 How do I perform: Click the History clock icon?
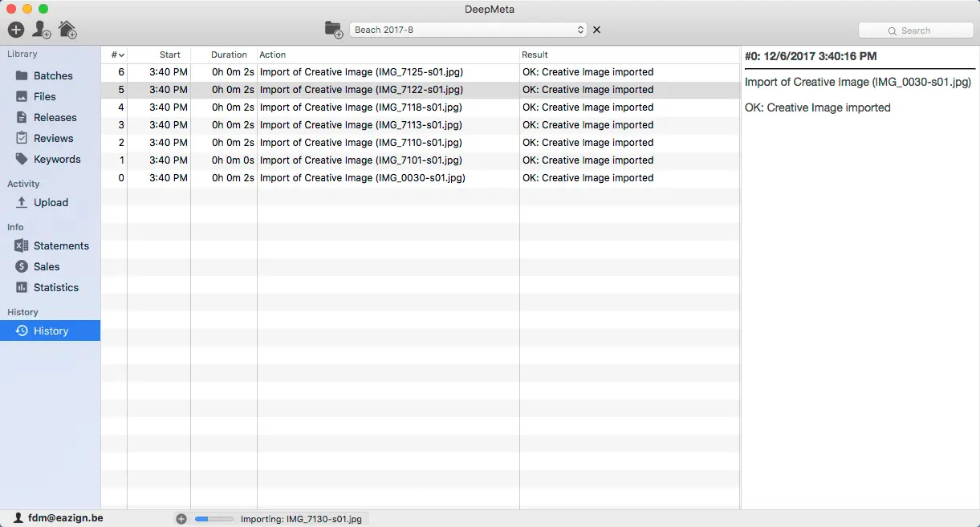click(x=22, y=330)
